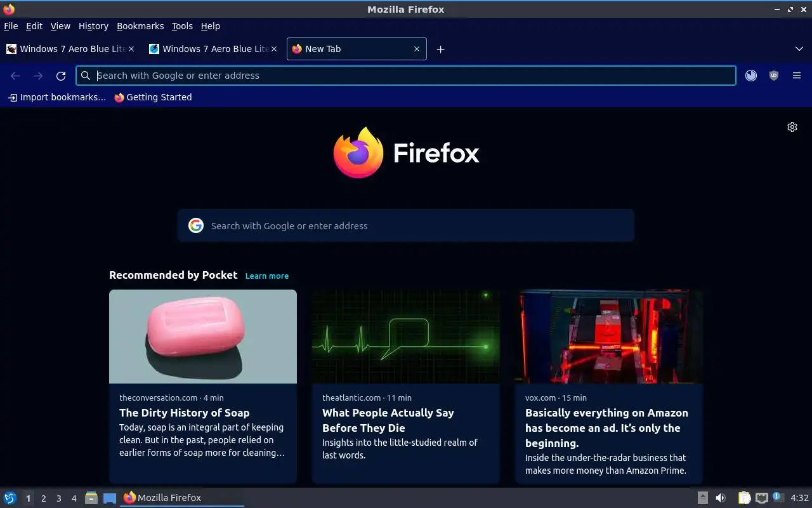Close the first Windows 7 Aero Blue tab
812x508 pixels.
(131, 49)
